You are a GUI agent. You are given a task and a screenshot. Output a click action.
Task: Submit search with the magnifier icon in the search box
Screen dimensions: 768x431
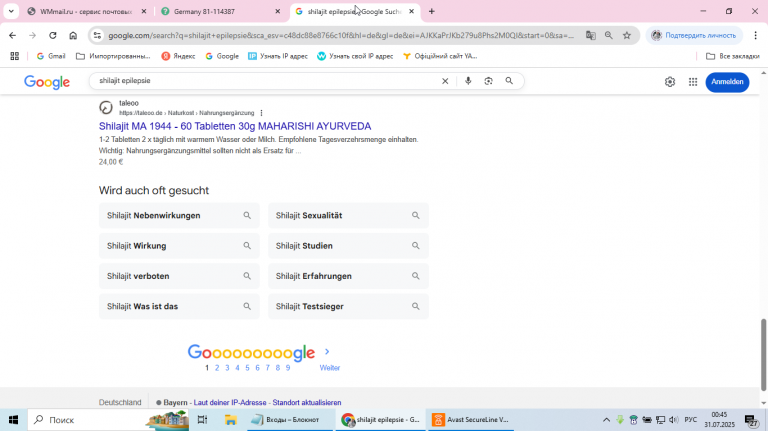pyautogui.click(x=509, y=81)
